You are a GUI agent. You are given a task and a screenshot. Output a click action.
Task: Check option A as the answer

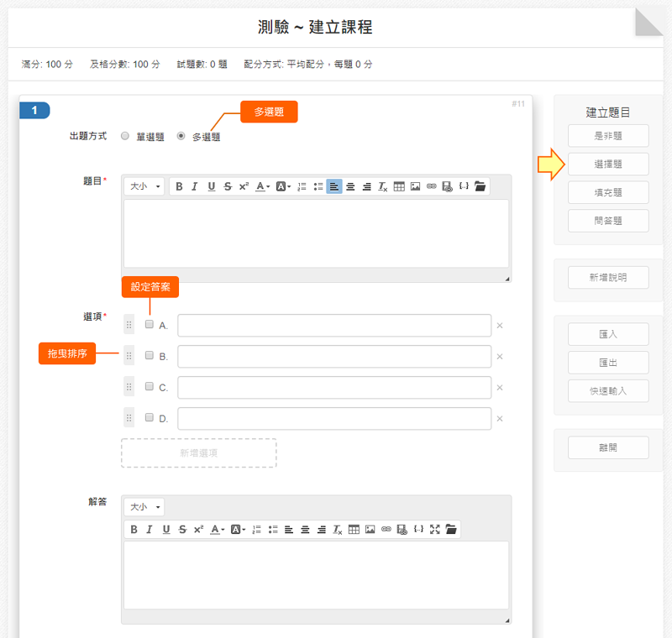[x=149, y=325]
